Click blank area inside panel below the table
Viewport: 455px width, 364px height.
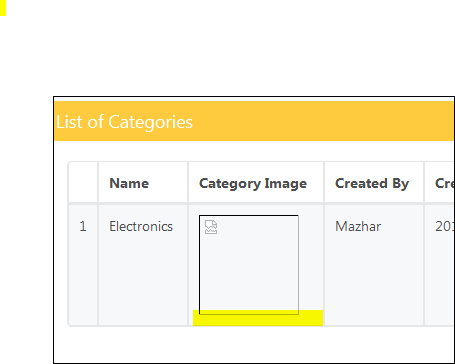(254, 345)
